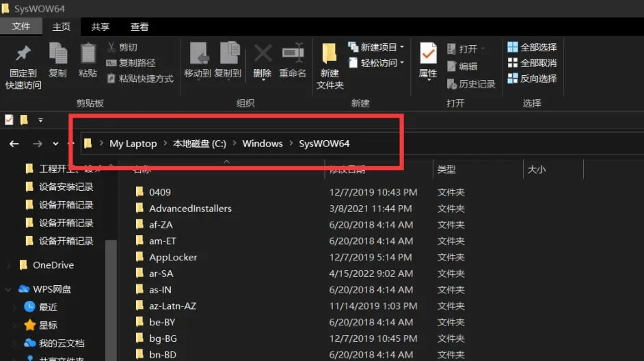Click the Copy icon in the ribbon

(x=58, y=55)
